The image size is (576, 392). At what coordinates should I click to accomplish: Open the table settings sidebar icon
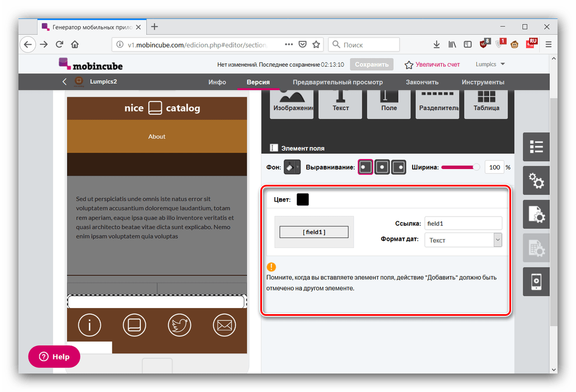(536, 248)
